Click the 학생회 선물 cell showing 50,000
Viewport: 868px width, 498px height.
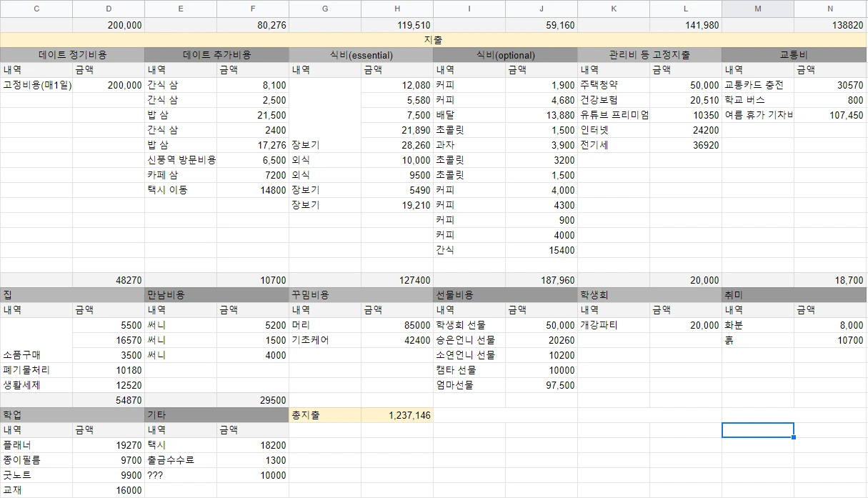(542, 325)
